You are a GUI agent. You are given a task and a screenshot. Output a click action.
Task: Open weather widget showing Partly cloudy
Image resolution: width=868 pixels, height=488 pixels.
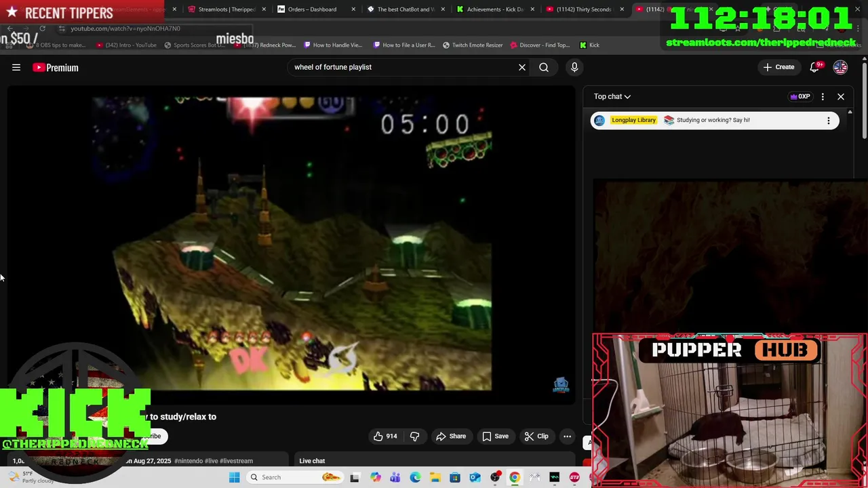(31, 477)
